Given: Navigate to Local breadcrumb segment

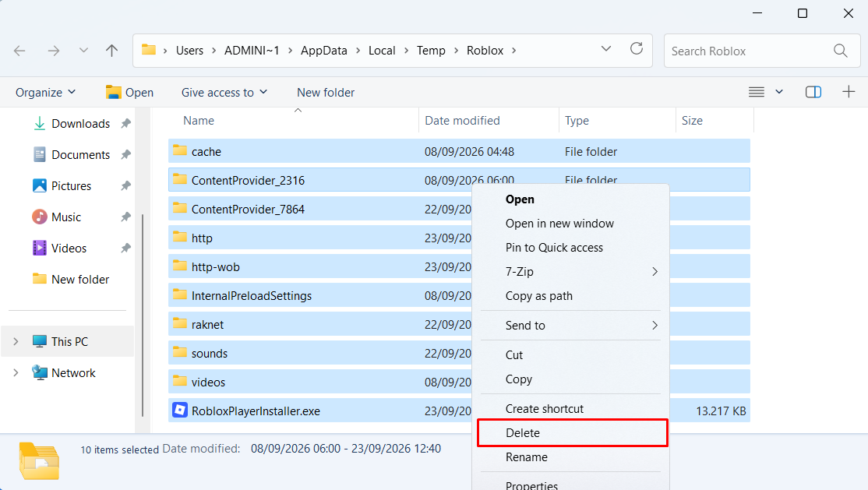Looking at the screenshot, I should tap(382, 51).
